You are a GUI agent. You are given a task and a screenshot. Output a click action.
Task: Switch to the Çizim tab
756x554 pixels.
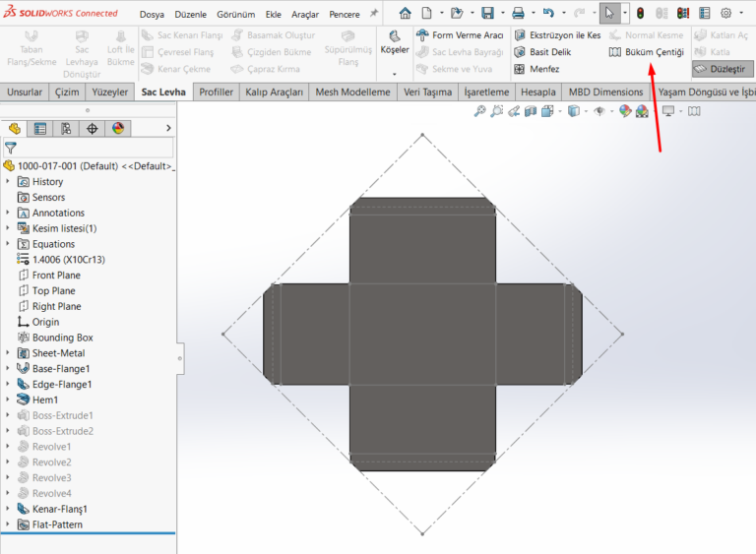click(x=67, y=92)
